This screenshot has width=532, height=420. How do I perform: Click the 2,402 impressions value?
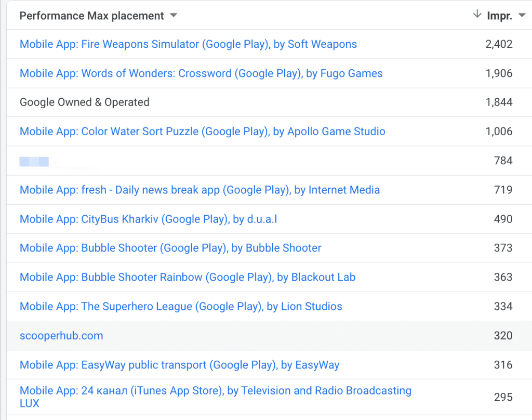pyautogui.click(x=499, y=44)
